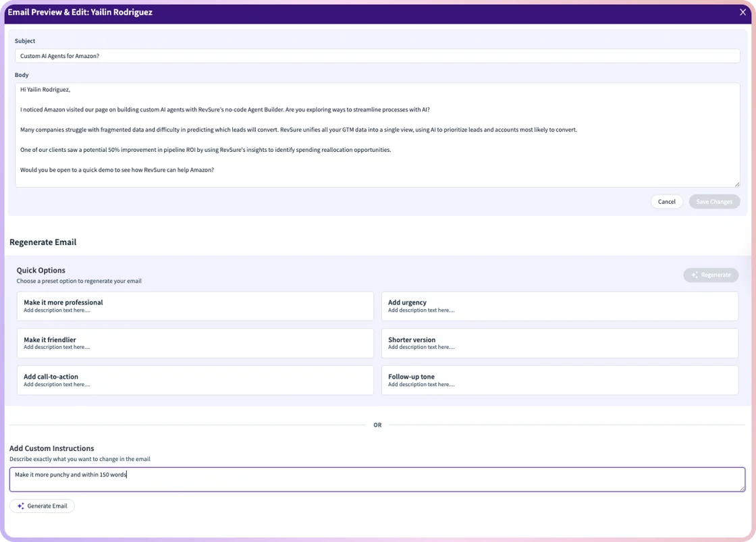Click the sparkle icon on Generate Email
This screenshot has height=542, width=756.
[21, 506]
